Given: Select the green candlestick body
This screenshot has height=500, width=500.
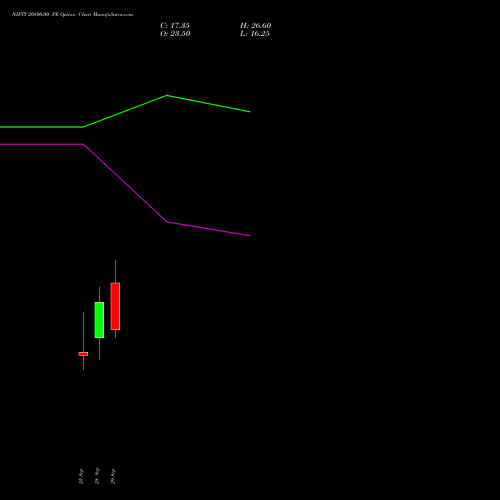Looking at the screenshot, I should pyautogui.click(x=99, y=320).
